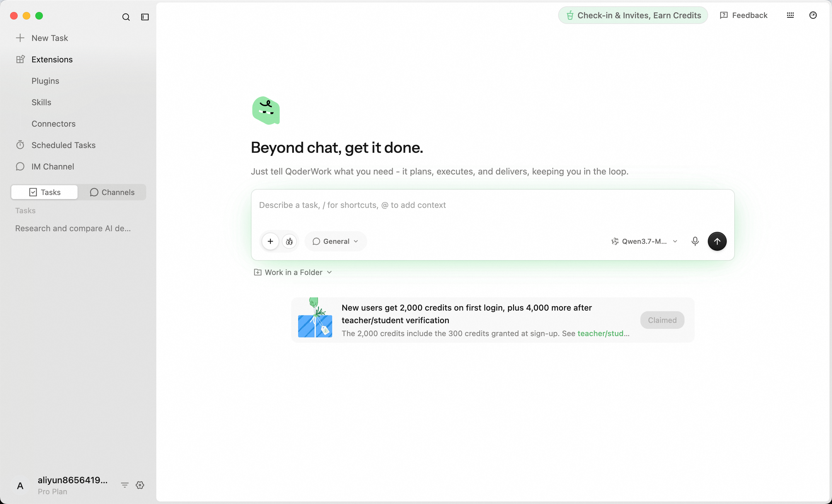Open settings via the gear icon
Image resolution: width=832 pixels, height=504 pixels.
140,485
